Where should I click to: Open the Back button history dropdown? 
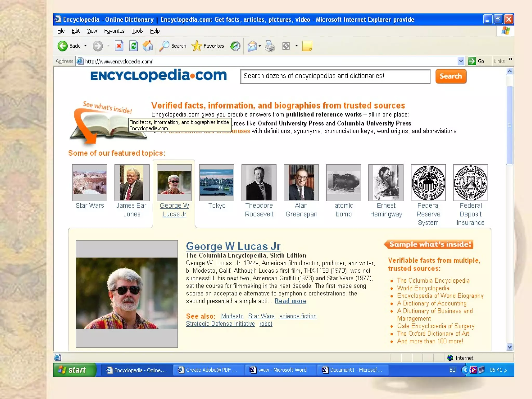[x=85, y=46]
